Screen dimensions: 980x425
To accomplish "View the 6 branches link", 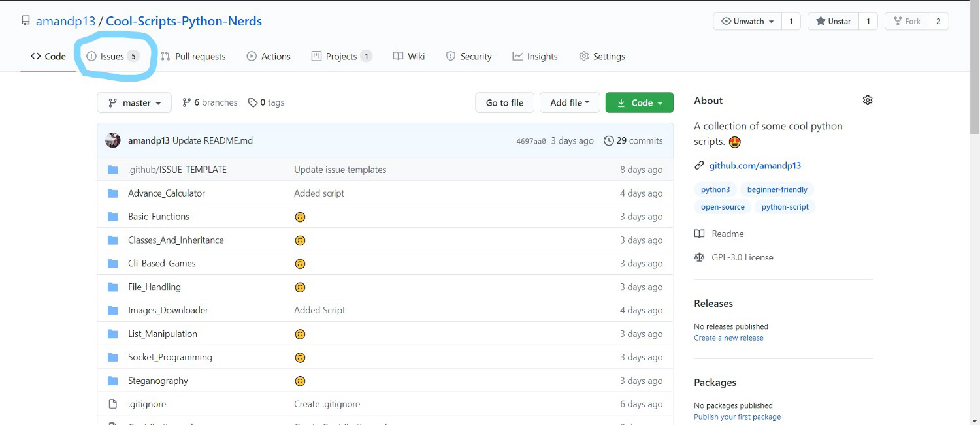I will (x=210, y=102).
